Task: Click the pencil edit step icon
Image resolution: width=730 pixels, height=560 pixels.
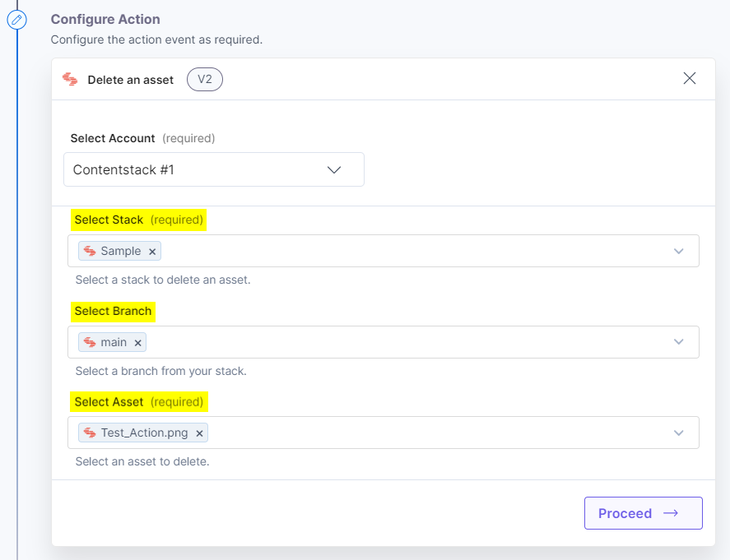Action: point(16,19)
